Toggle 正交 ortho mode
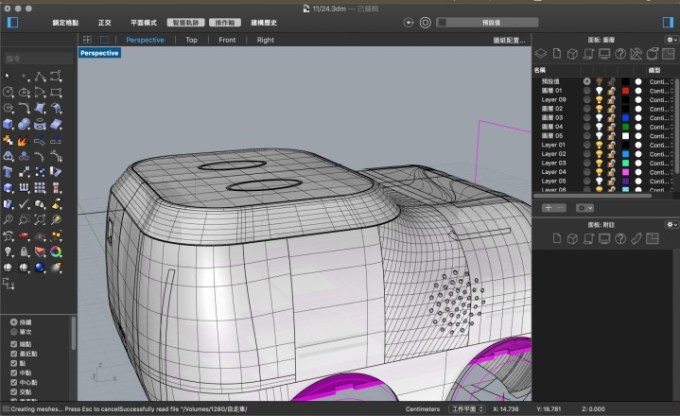The image size is (680, 416). click(x=105, y=23)
